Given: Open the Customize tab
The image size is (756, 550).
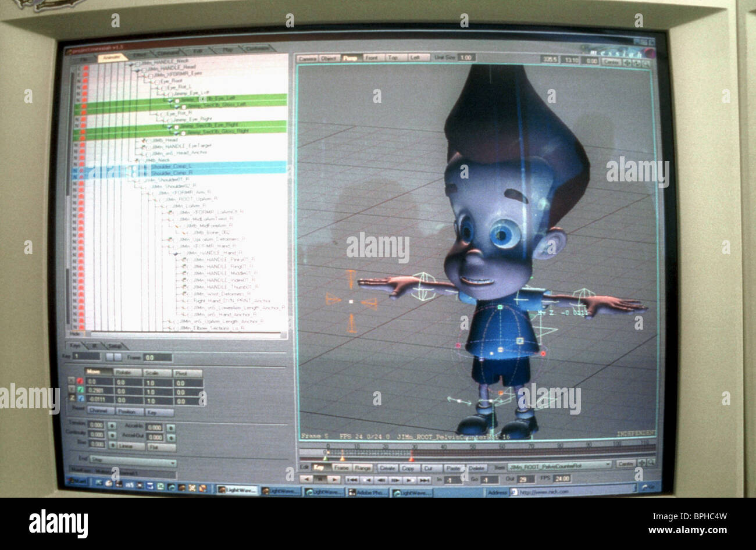Looking at the screenshot, I should click(x=256, y=49).
